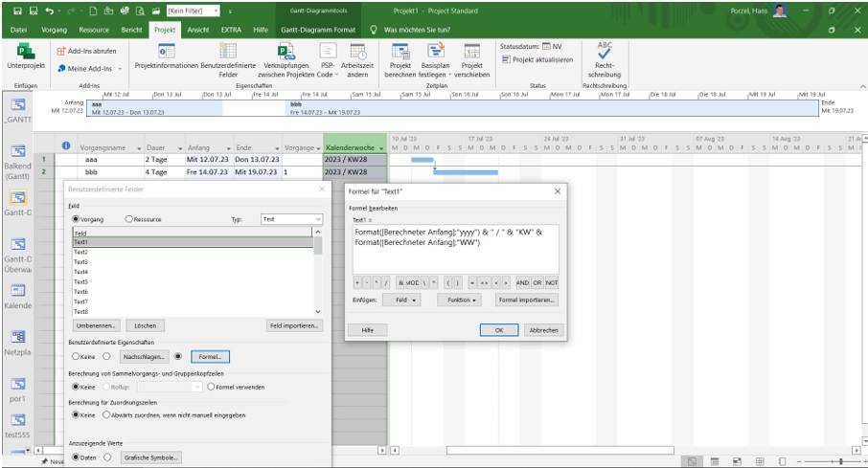The height and width of the screenshot is (468, 868).
Task: Open the PSP-Code dropdown
Action: (328, 61)
